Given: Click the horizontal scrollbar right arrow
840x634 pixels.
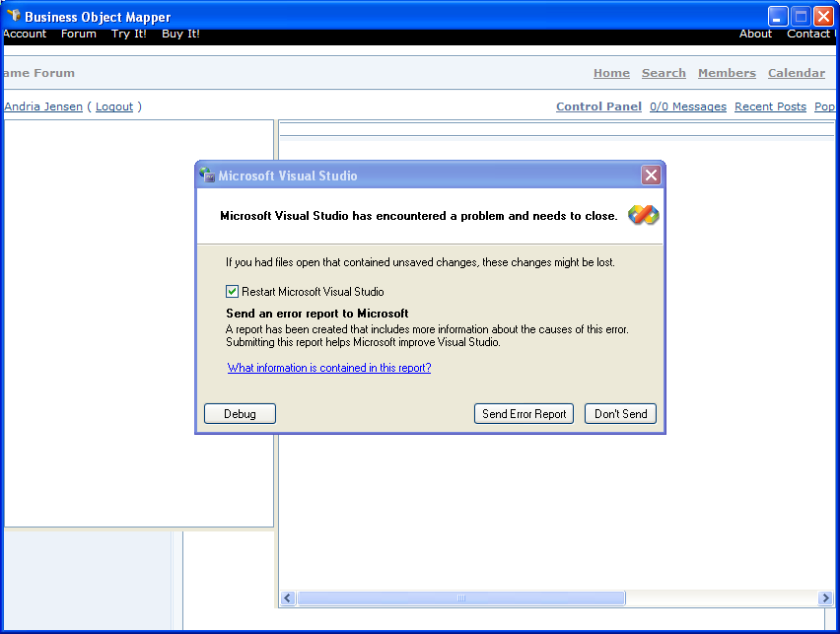Looking at the screenshot, I should click(x=825, y=599).
